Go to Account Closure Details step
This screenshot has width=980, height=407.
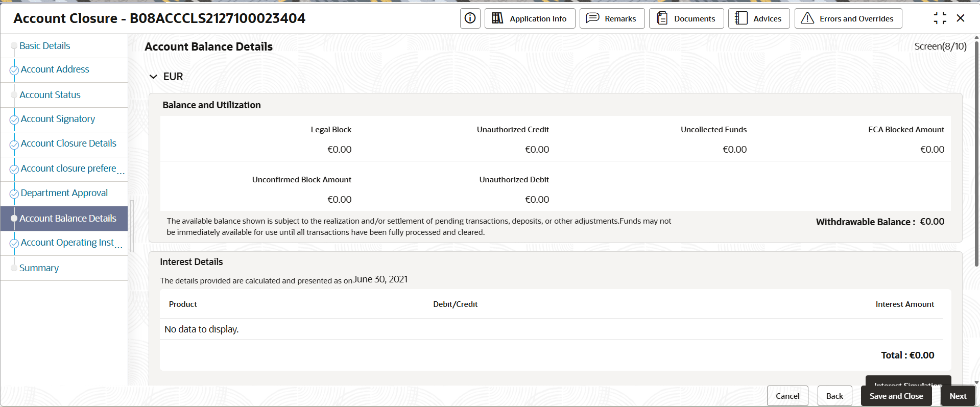69,143
